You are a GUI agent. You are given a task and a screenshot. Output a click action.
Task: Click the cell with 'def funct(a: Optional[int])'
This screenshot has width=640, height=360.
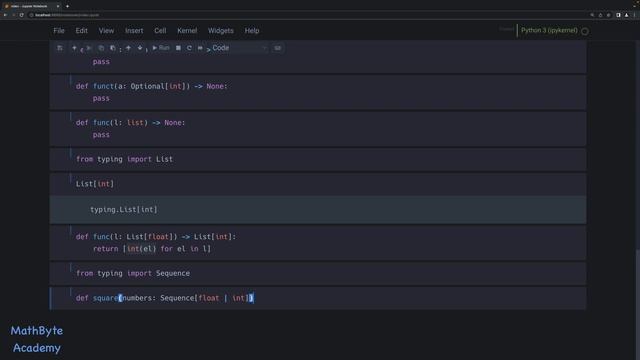[x=318, y=92]
